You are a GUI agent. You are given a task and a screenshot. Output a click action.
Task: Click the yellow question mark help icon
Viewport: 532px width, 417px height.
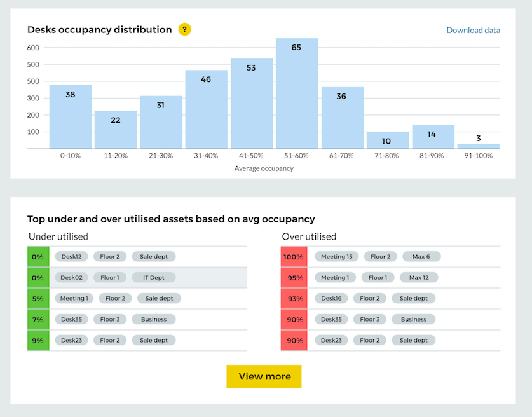184,29
